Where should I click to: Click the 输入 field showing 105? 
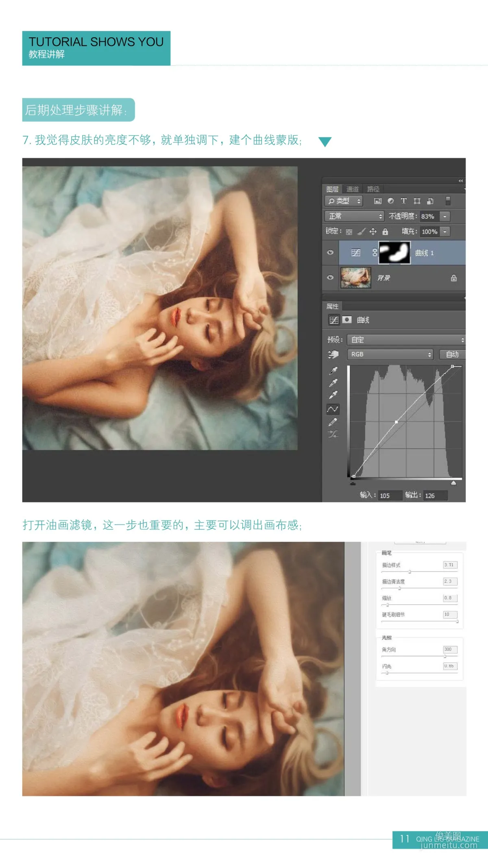point(390,496)
